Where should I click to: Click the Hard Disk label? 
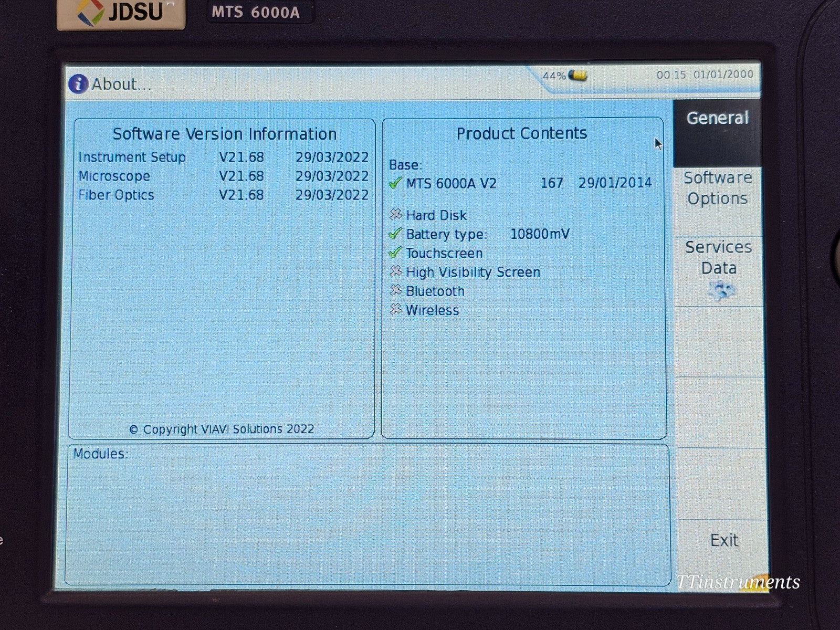coord(436,215)
